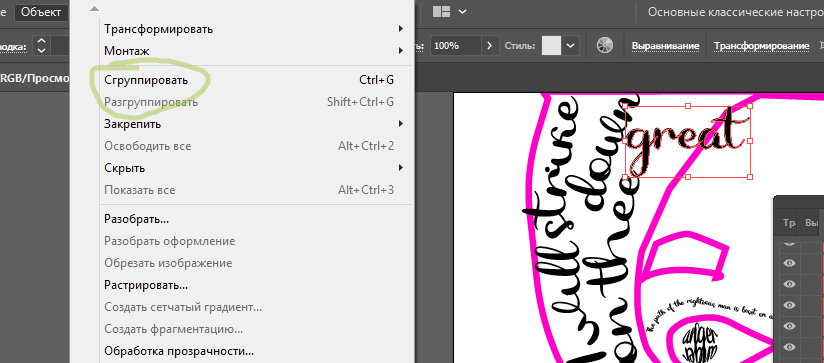Switch to the Вы panel tab
824x363 pixels.
pos(811,223)
